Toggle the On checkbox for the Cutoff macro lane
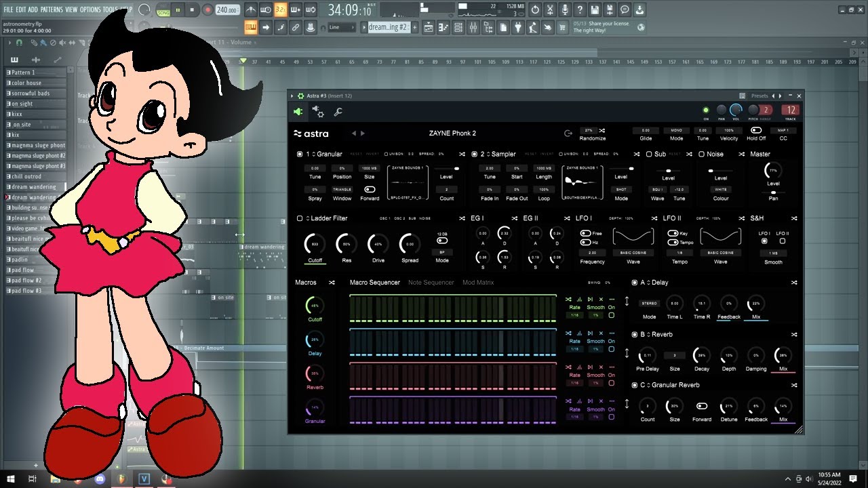The height and width of the screenshot is (488, 868). (612, 315)
